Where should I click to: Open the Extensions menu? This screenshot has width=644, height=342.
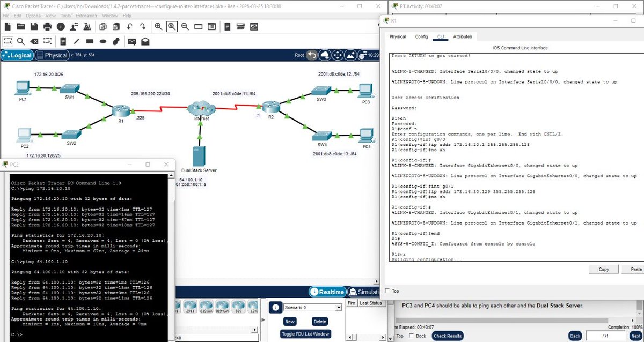[x=86, y=16]
